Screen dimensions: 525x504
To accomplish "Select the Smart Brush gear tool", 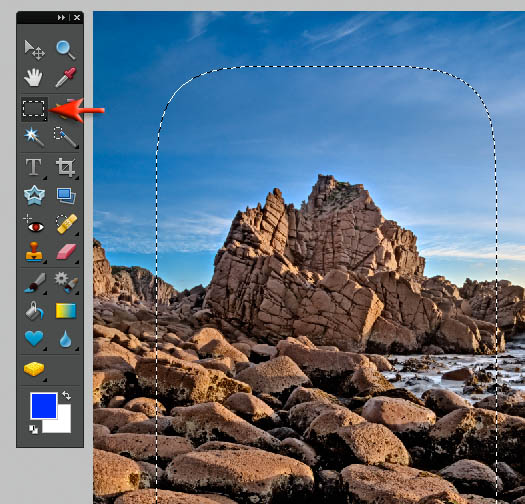I will tap(66, 283).
